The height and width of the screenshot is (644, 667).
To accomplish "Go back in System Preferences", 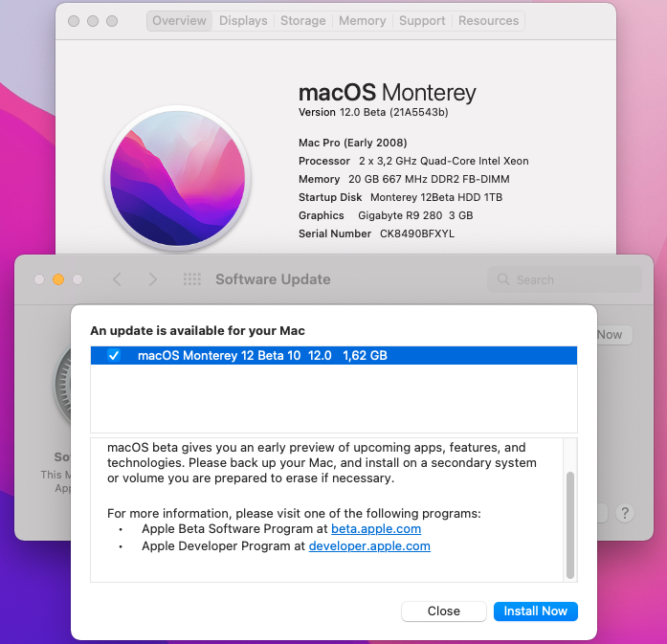I will (118, 279).
